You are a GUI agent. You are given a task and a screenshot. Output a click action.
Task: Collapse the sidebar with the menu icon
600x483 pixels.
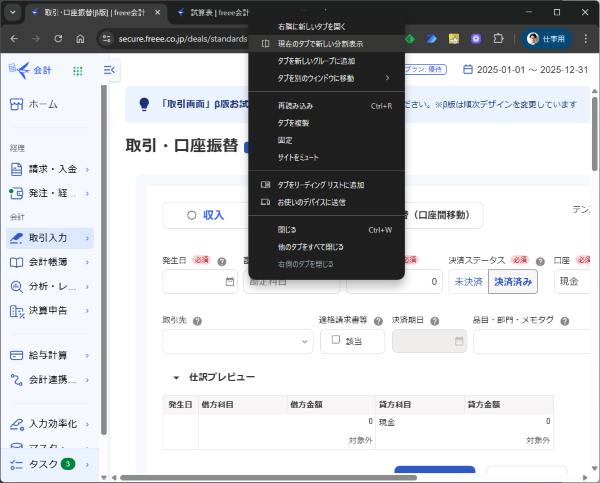[x=109, y=69]
